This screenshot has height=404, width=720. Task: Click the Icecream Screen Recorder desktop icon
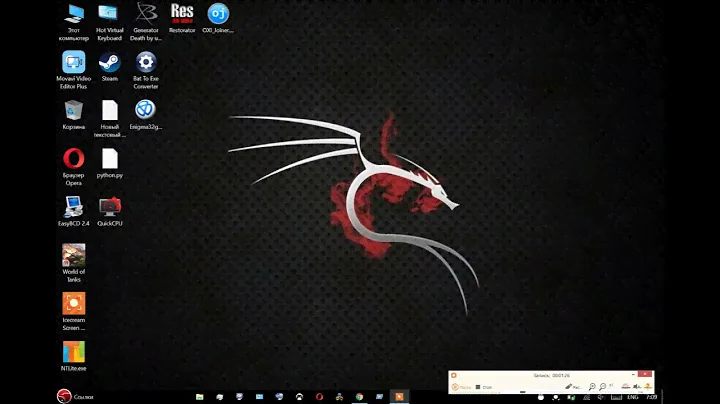coord(74,304)
